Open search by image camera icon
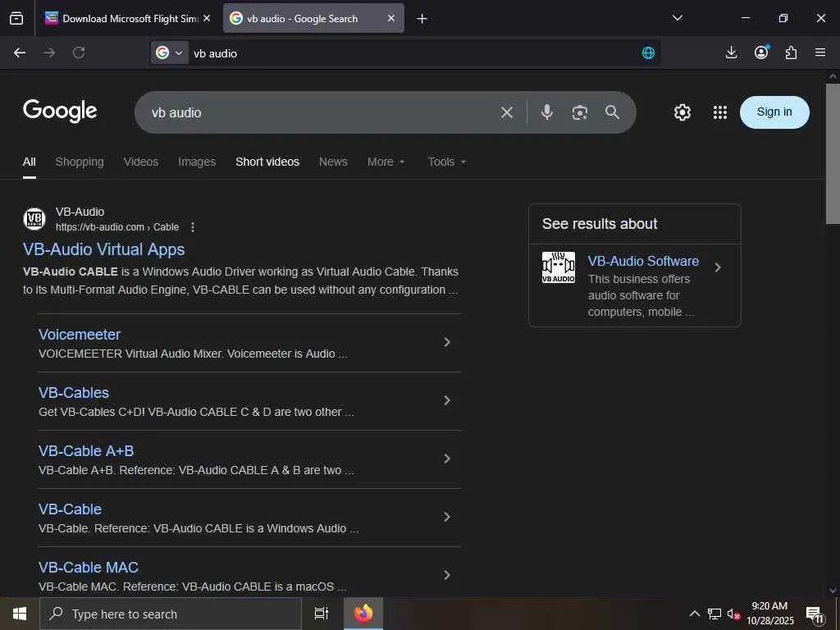 [x=580, y=112]
